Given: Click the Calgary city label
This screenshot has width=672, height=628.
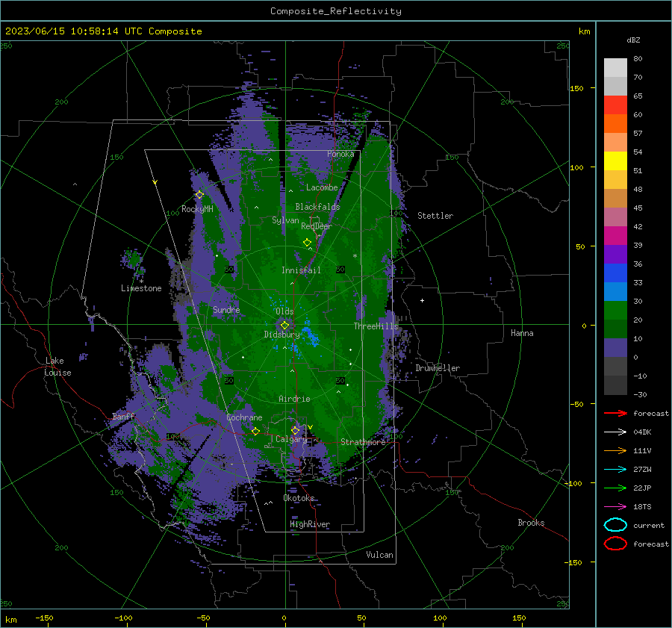Looking at the screenshot, I should (x=291, y=439).
